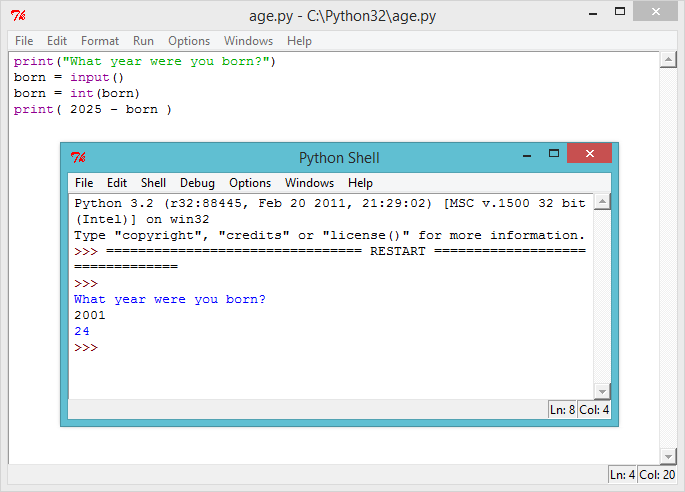Click on the print( 2025 - born ) line

[x=92, y=109]
